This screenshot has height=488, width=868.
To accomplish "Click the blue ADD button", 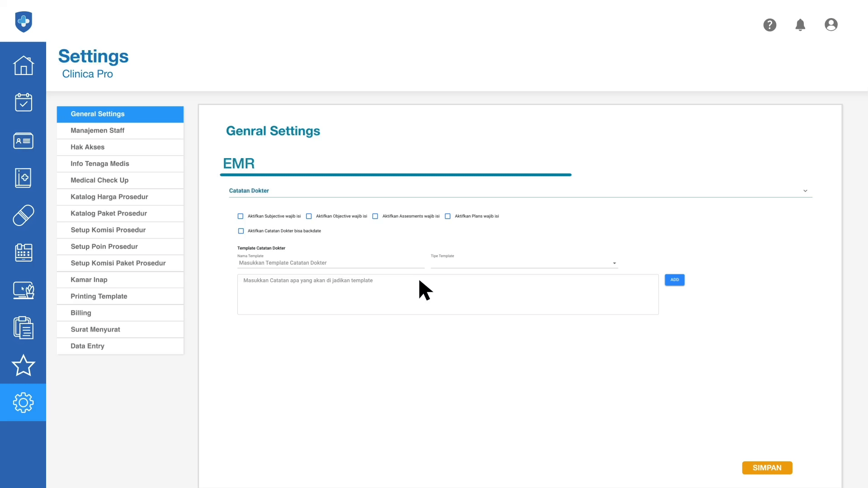I will (675, 280).
